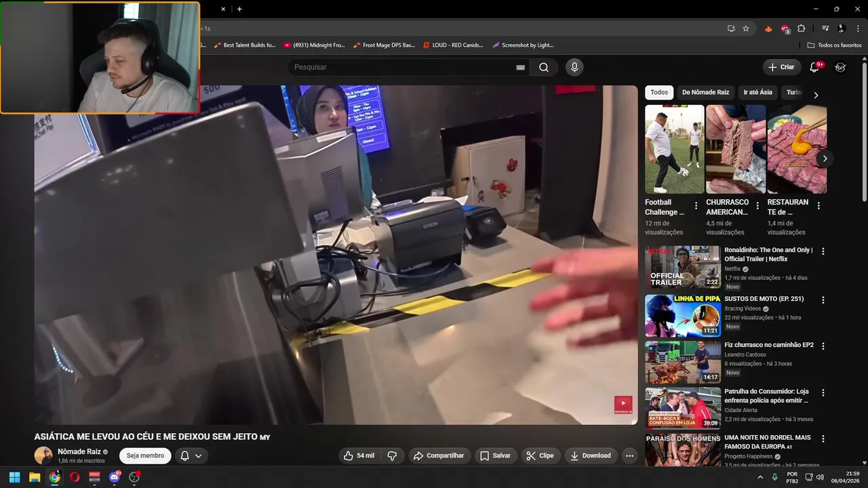Click the Download button
The height and width of the screenshot is (488, 868).
[591, 455]
